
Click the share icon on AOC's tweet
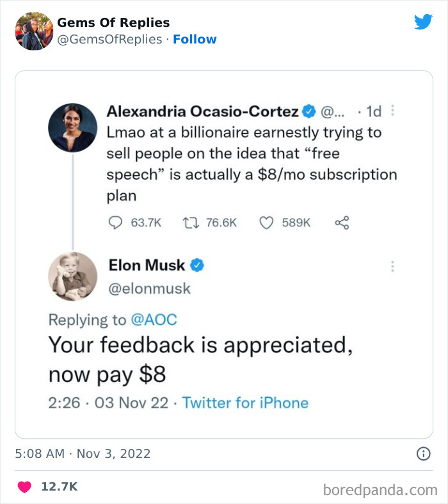click(342, 223)
